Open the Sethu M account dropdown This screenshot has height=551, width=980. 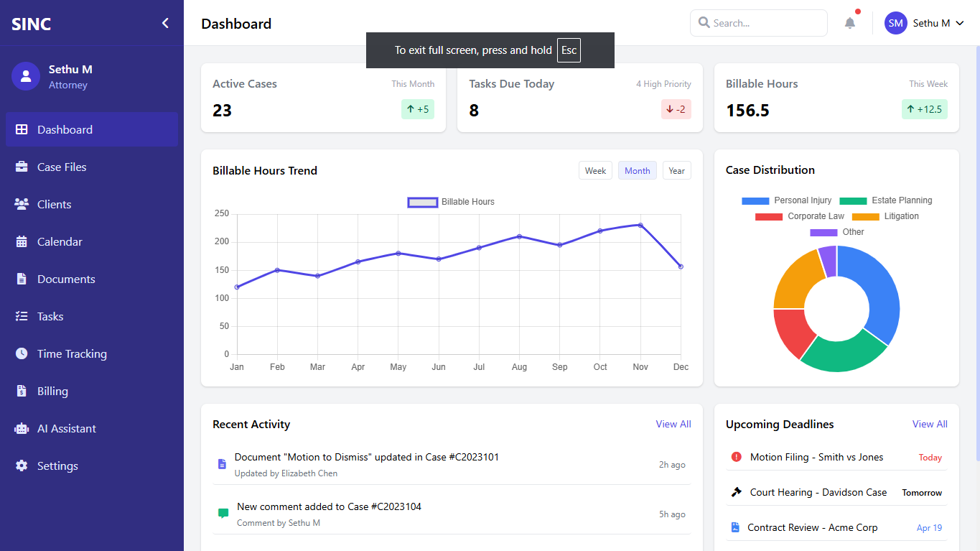click(926, 22)
